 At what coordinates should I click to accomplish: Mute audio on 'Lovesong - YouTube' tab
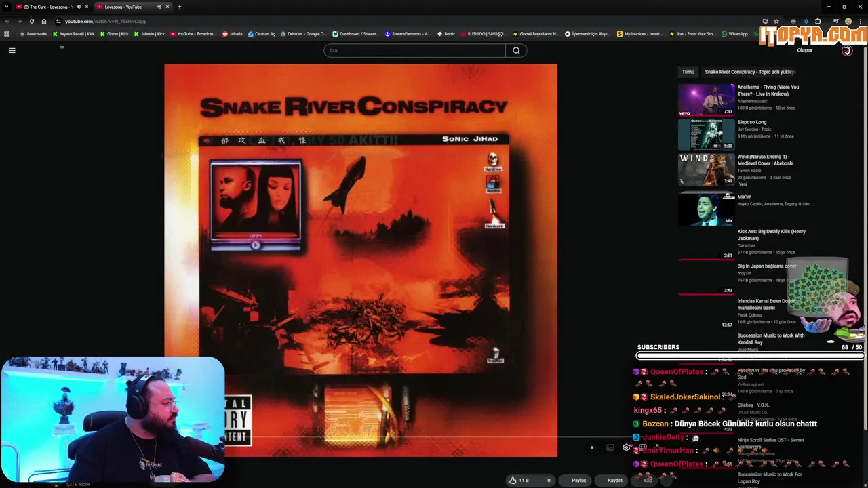pos(159,7)
